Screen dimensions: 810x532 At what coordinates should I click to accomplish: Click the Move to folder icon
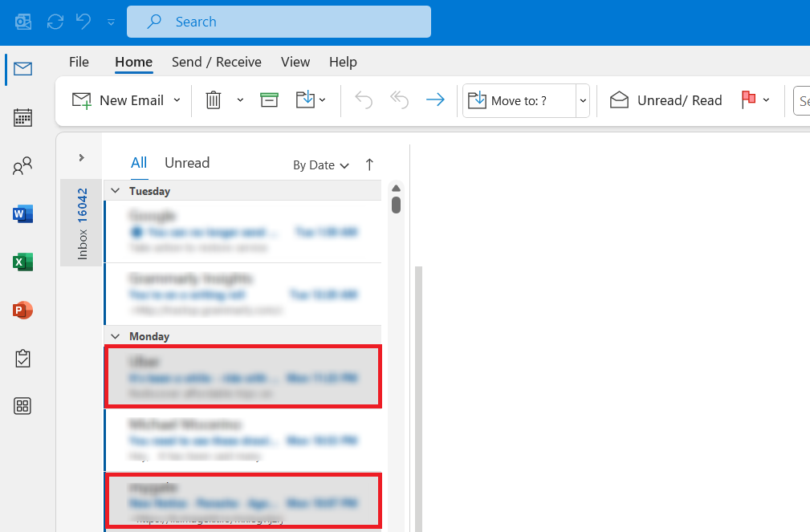305,99
